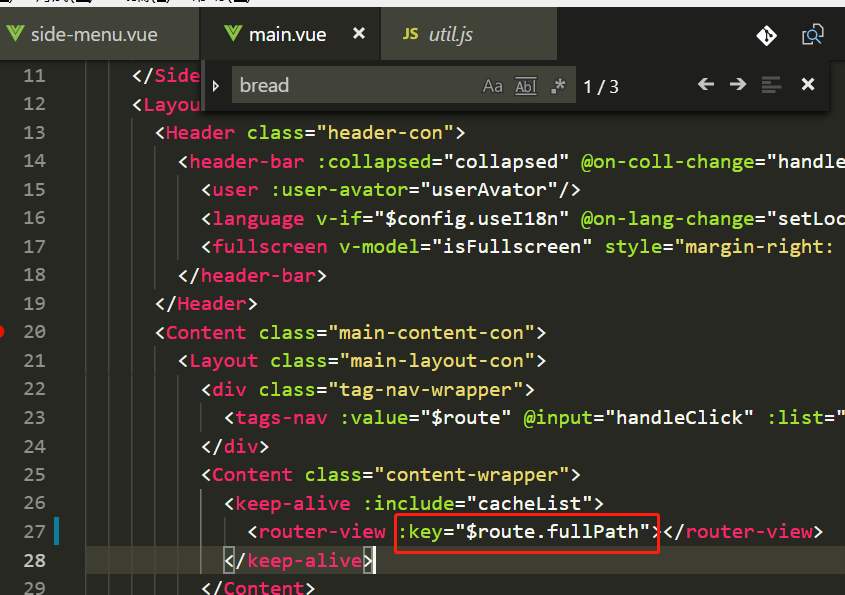Click closing '/keep-alive' tag on line 28
Screen dimensions: 845x595
click(299, 561)
